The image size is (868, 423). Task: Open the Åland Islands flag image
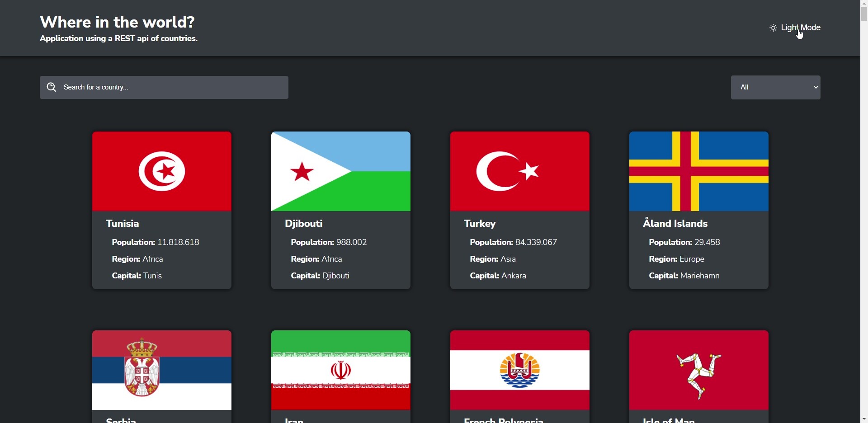point(699,171)
